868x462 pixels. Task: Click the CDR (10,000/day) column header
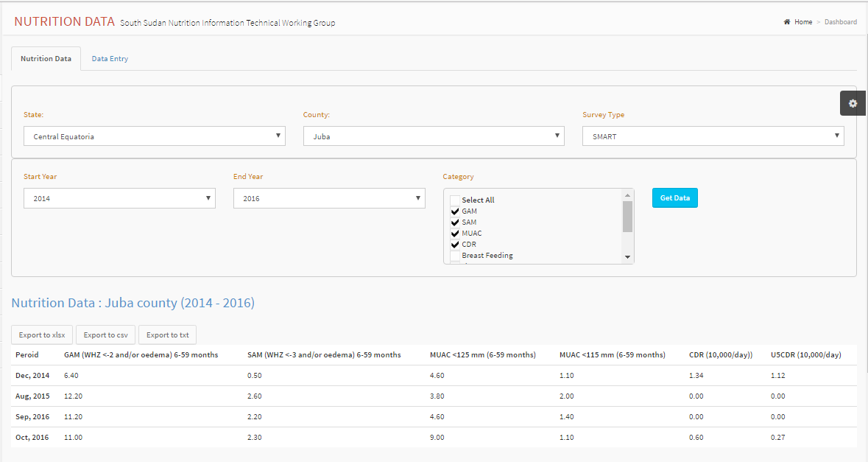(x=721, y=354)
